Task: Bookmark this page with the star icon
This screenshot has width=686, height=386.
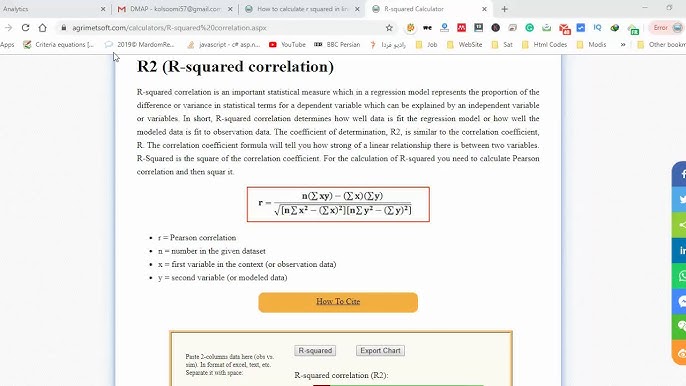Action: coord(389,28)
